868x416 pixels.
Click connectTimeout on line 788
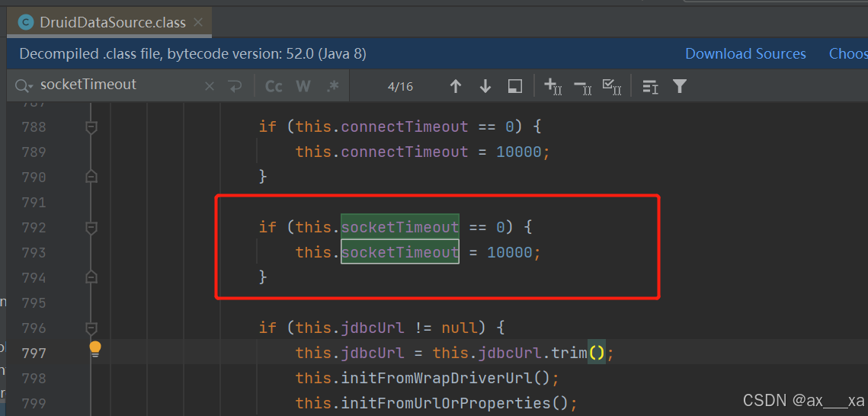tap(405, 126)
